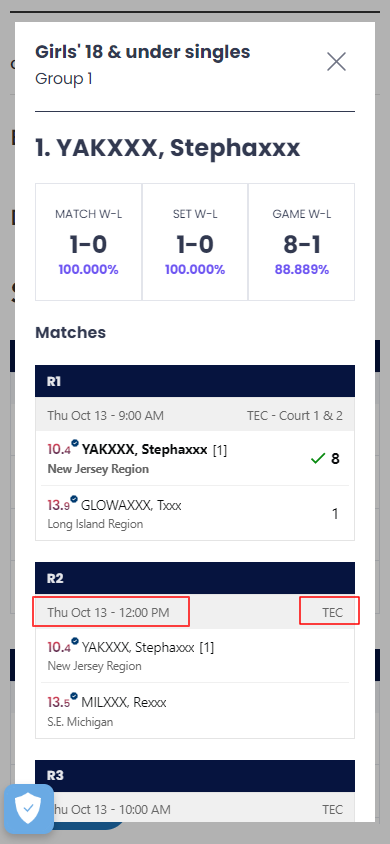Click the blue shield icon at bottom left
The height and width of the screenshot is (844, 390).
29,808
